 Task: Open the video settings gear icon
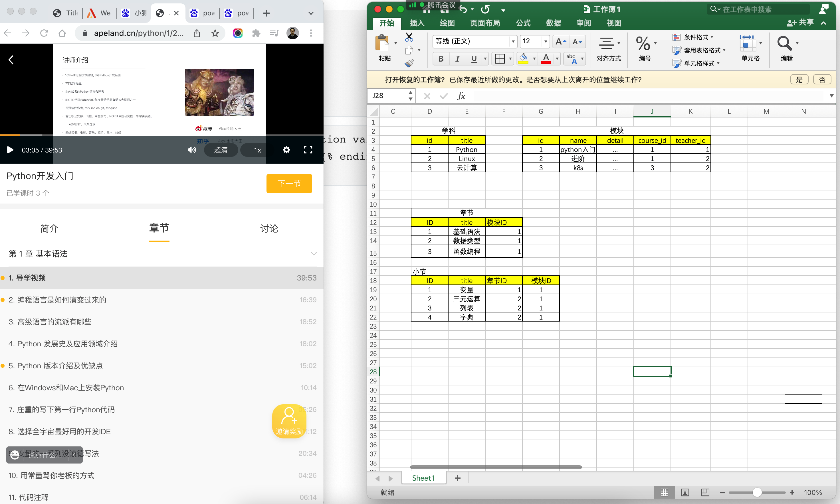(x=286, y=150)
